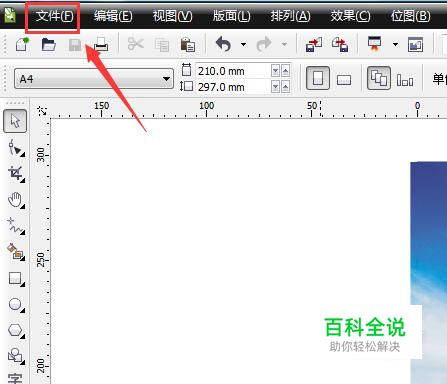
Task: Click the Undo arrow icon
Action: pyautogui.click(x=223, y=44)
